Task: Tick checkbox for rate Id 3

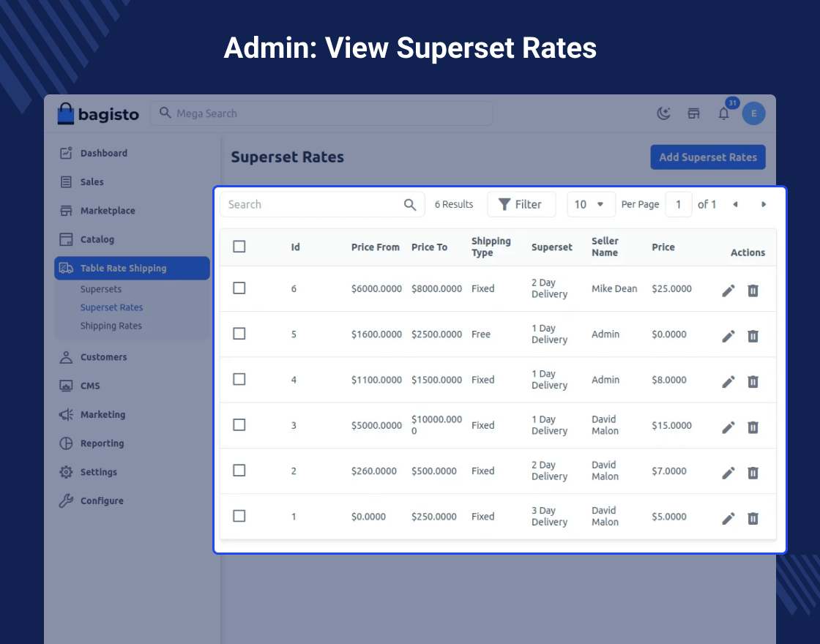Action: pyautogui.click(x=239, y=425)
